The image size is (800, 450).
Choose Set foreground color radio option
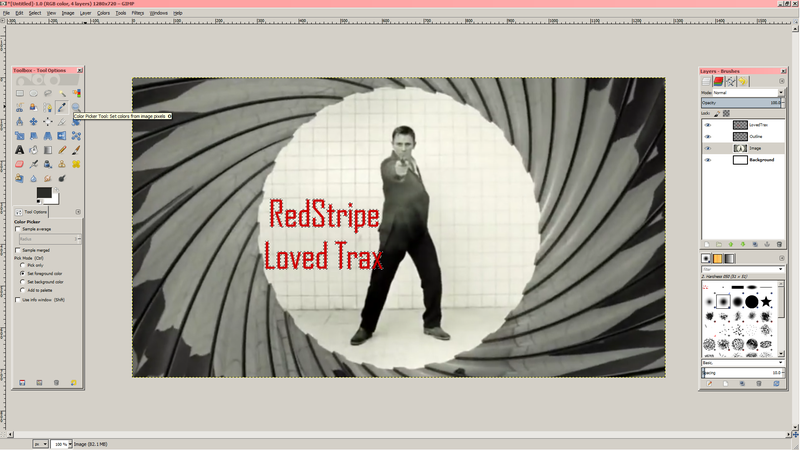22,273
